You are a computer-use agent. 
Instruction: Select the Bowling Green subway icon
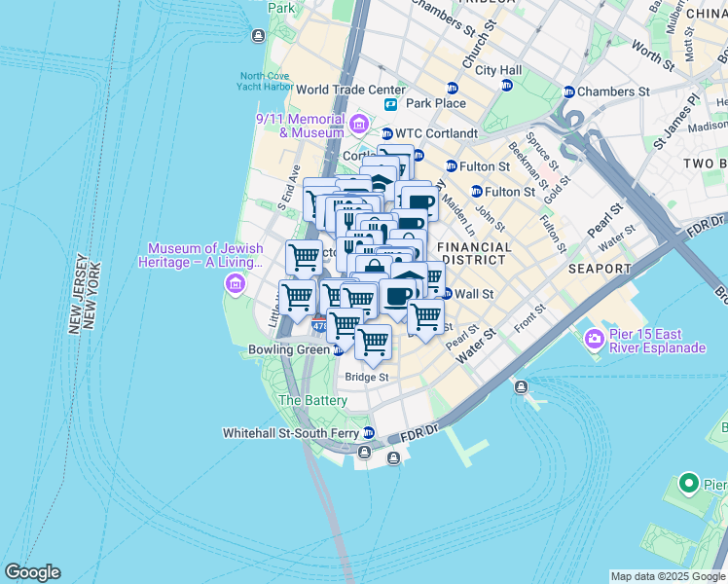(x=338, y=350)
